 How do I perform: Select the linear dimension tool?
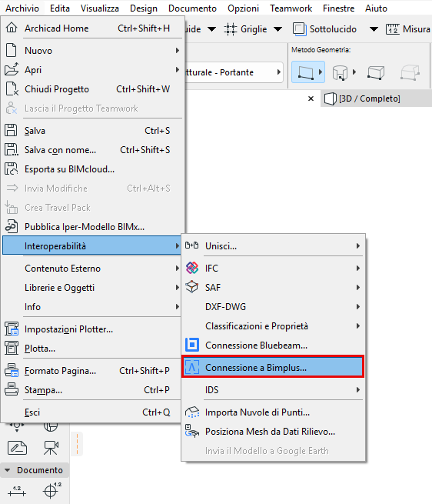(x=17, y=491)
